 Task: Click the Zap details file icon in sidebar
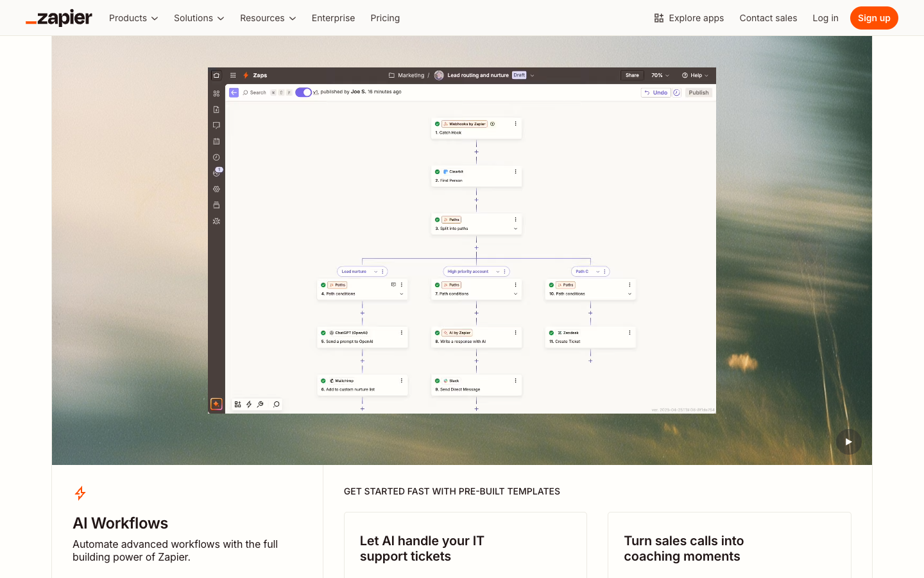tap(216, 110)
